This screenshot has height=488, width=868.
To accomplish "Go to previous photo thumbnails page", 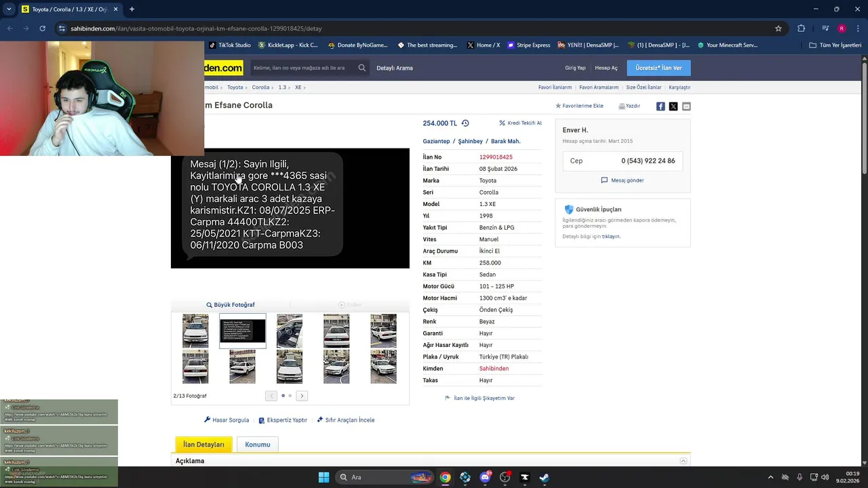I will point(271,396).
